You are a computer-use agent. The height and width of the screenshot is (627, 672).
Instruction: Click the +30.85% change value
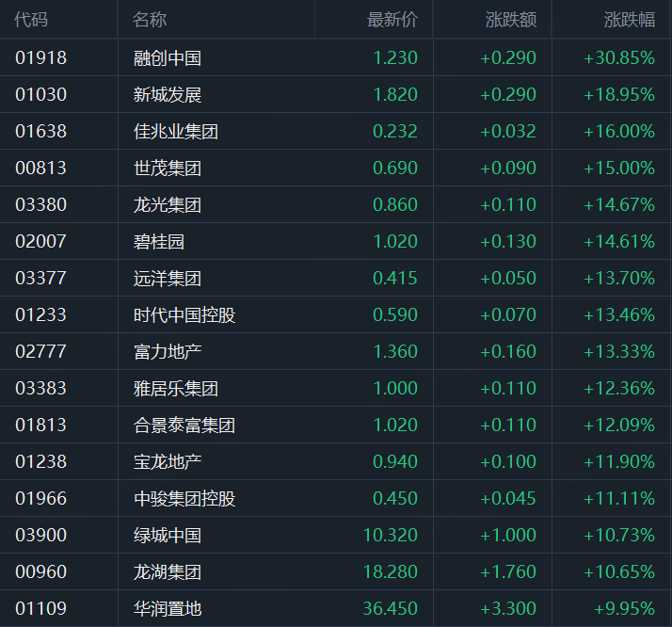pos(619,57)
